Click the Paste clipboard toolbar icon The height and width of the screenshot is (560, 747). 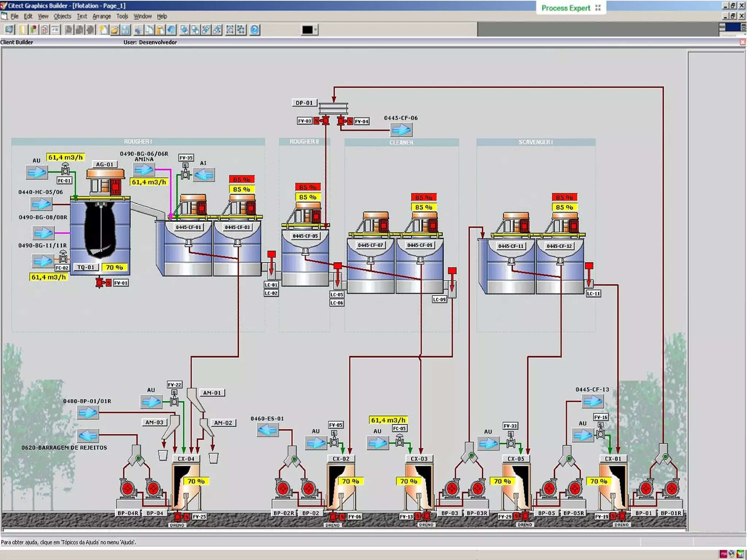pos(160,30)
